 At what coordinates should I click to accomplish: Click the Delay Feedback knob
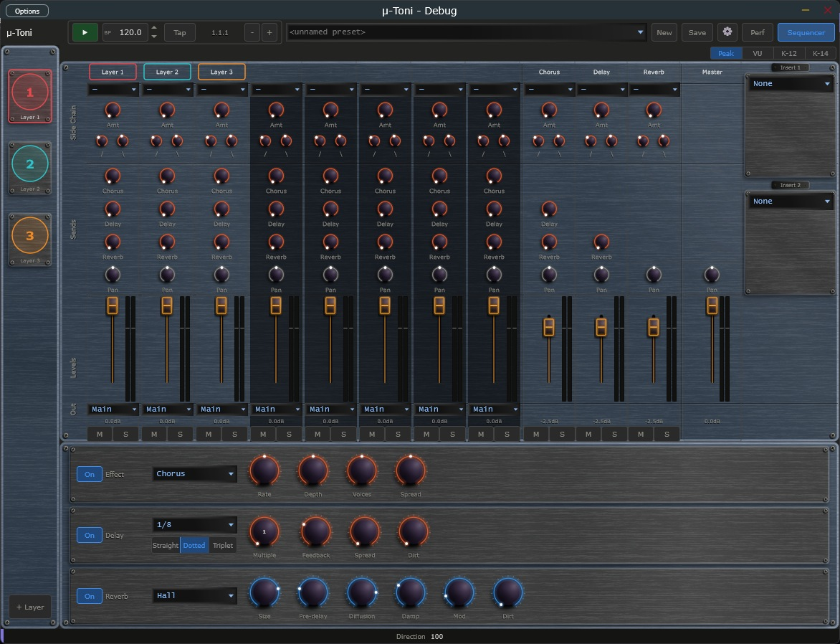click(x=315, y=531)
